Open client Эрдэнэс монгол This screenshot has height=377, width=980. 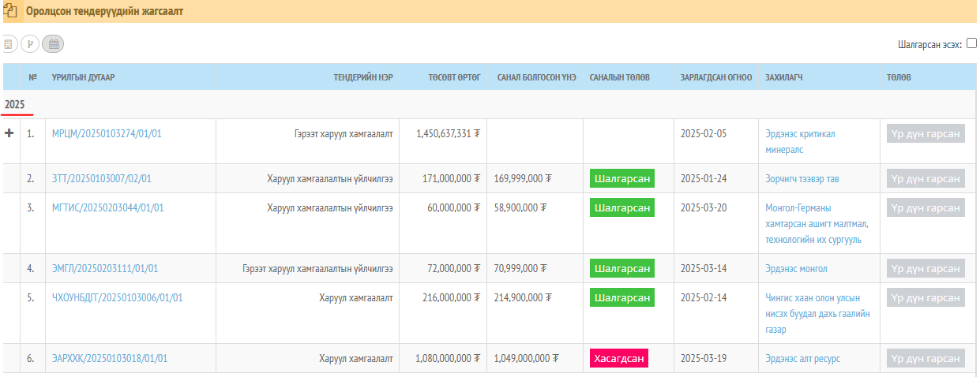pyautogui.click(x=796, y=268)
